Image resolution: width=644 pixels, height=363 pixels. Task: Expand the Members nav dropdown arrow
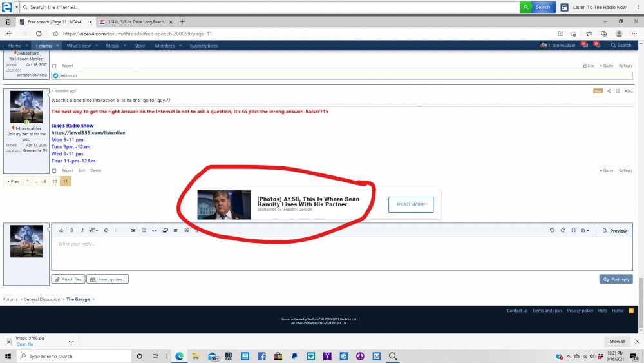click(x=180, y=46)
